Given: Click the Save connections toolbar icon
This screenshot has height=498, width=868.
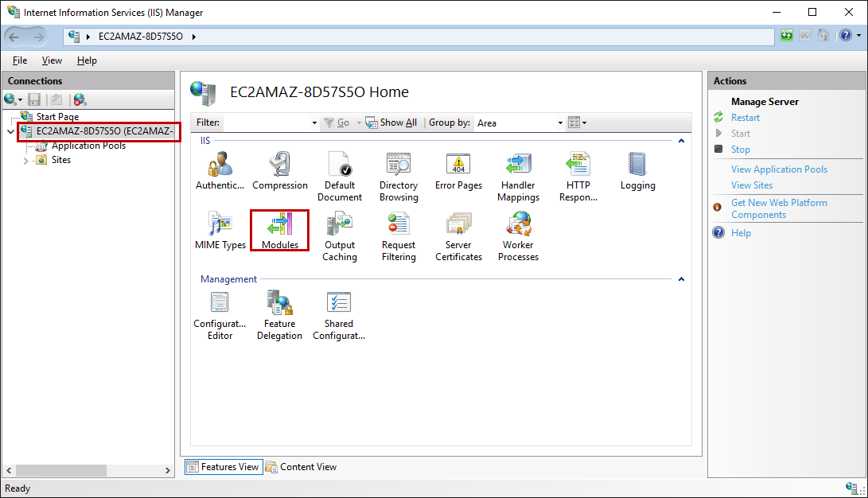Looking at the screenshot, I should tap(34, 99).
